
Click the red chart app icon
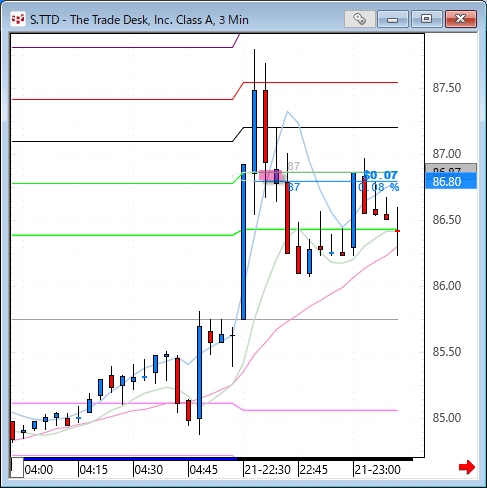pos(18,19)
